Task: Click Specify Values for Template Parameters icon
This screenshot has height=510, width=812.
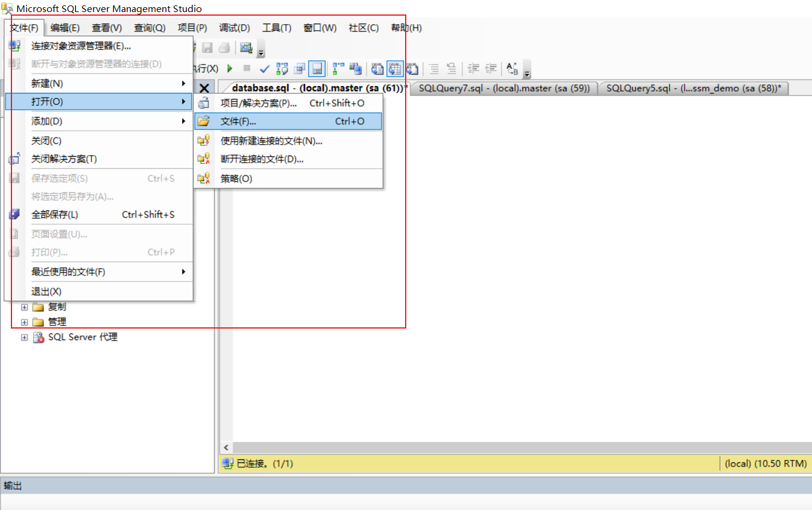Action: pyautogui.click(x=512, y=69)
